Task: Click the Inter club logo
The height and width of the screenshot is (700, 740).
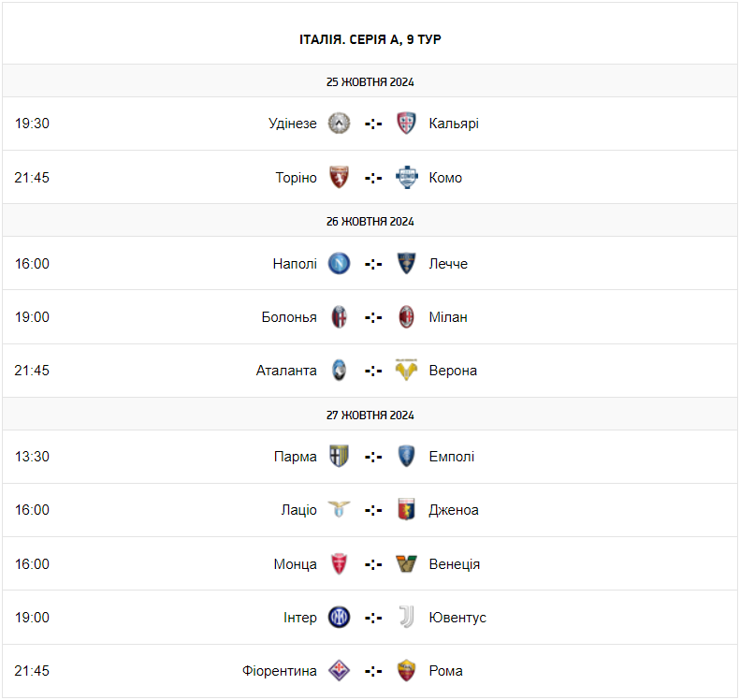Action: [339, 618]
